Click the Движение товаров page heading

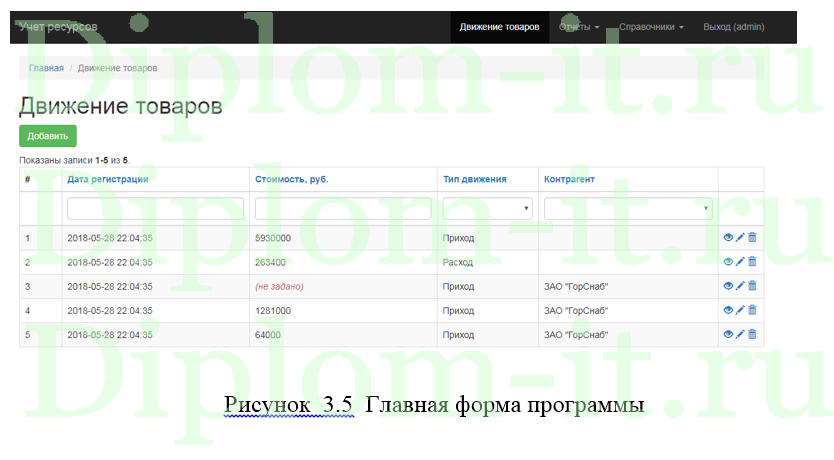pyautogui.click(x=121, y=106)
